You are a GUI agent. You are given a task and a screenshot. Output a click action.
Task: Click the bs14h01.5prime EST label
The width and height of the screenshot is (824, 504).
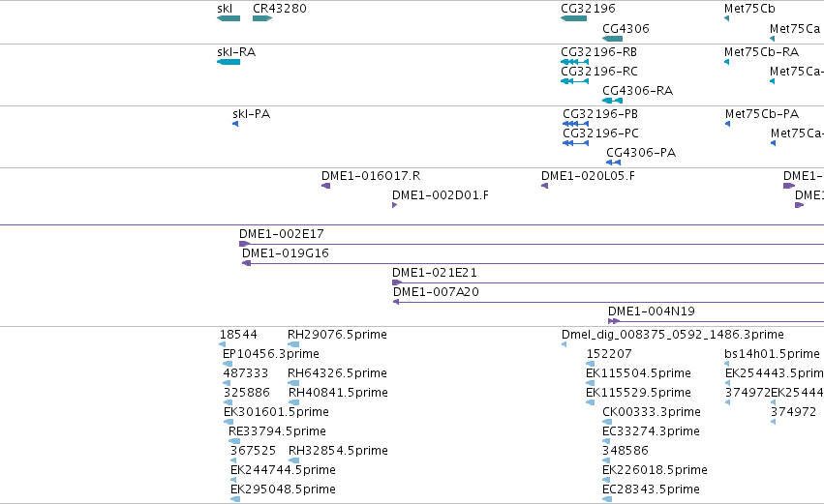772,354
